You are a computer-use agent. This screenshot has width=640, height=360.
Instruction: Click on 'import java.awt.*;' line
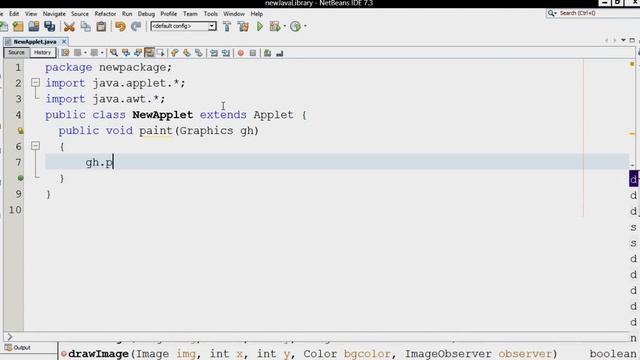[105, 99]
